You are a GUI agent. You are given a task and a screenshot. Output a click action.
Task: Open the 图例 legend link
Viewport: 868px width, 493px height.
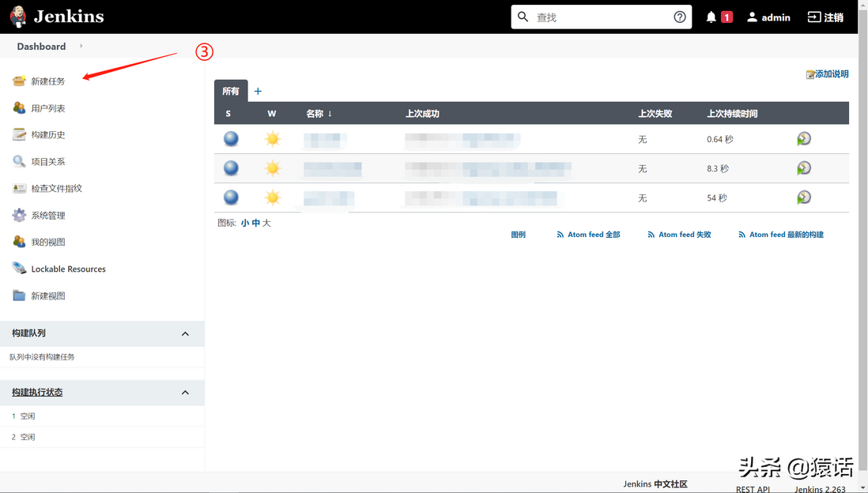(x=518, y=235)
